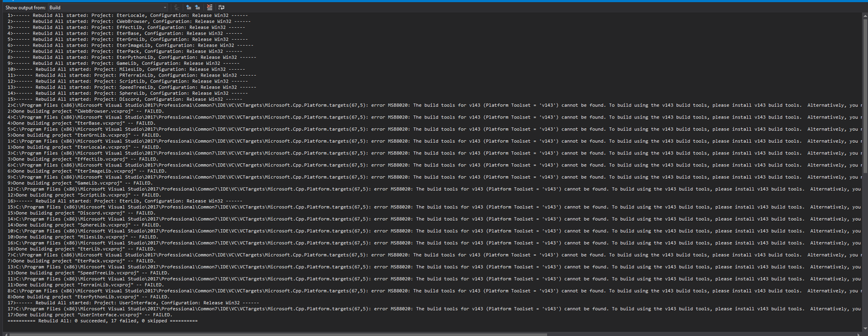Image resolution: width=868 pixels, height=336 pixels.
Task: Click 'Done building project "SpeedTreeLib.vcxproj" -- FAILED.'
Action: (89, 273)
